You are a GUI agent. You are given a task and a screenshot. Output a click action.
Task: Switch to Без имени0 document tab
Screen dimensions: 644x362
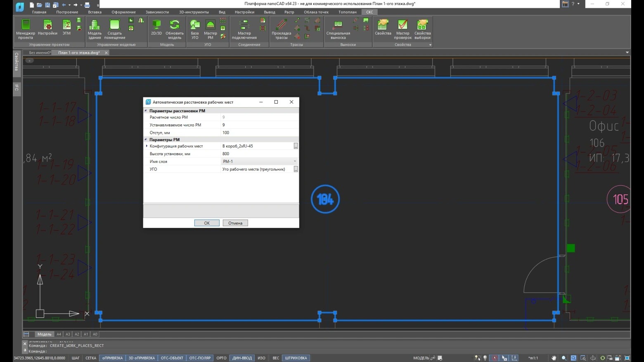tap(39, 53)
